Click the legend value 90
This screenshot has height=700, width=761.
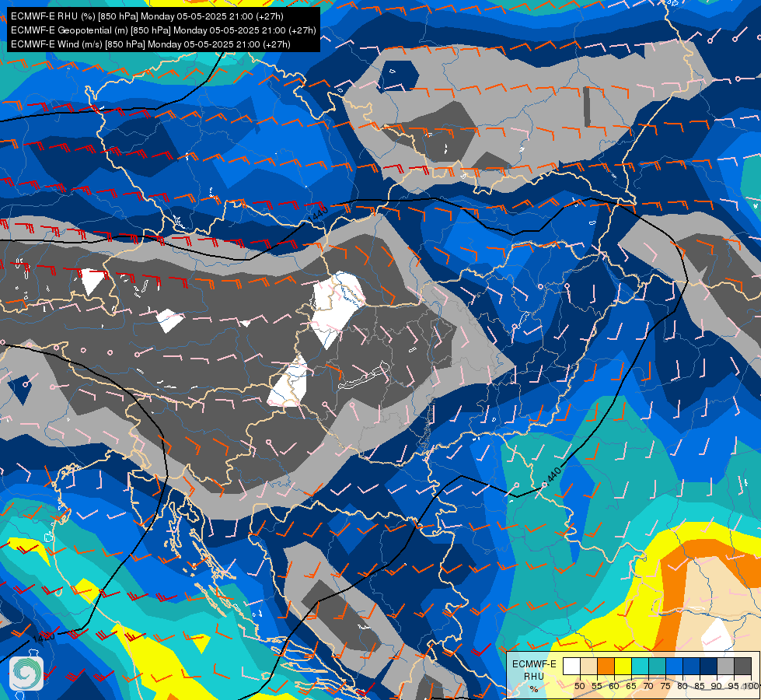point(717,686)
